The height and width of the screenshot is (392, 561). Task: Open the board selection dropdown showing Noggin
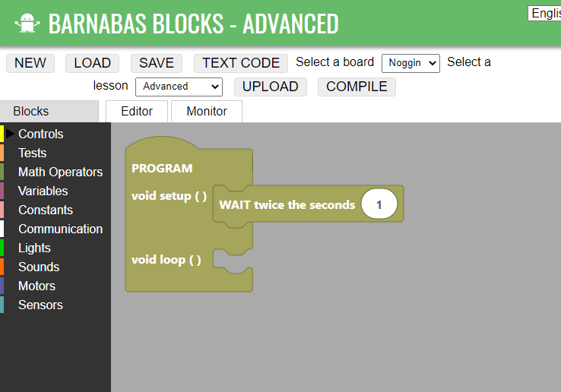coord(410,63)
